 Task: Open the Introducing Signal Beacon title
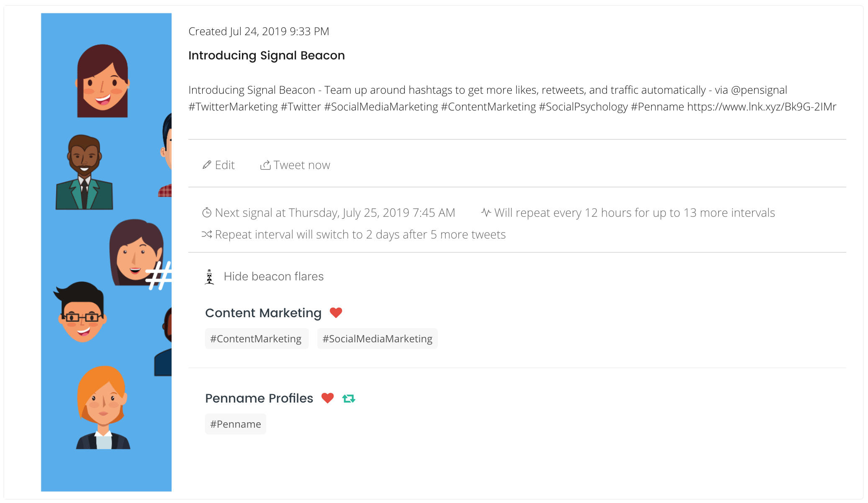point(267,55)
